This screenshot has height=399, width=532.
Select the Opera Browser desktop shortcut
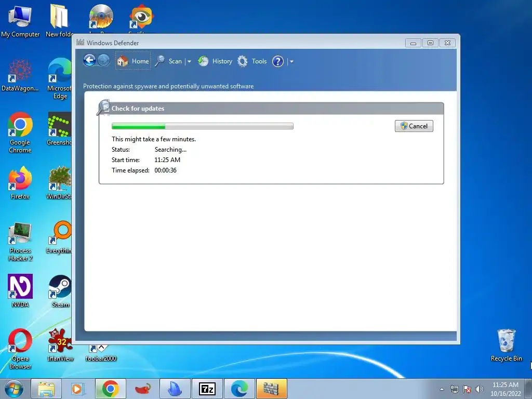(x=20, y=349)
